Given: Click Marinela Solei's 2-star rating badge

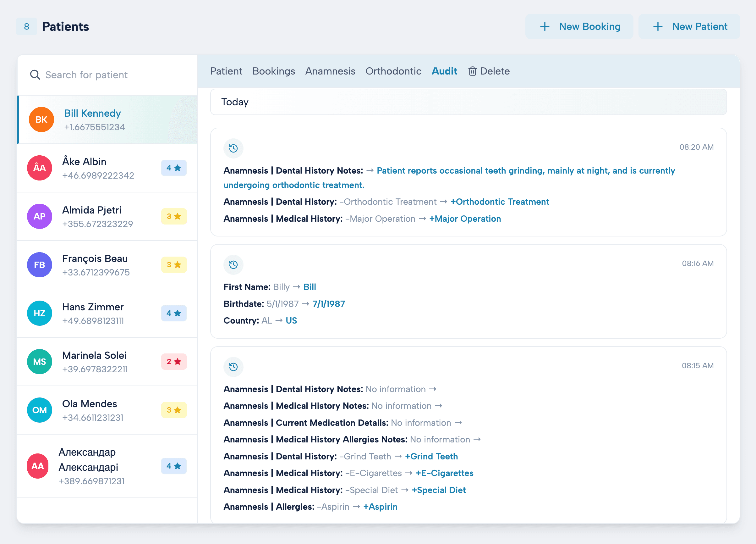Looking at the screenshot, I should [174, 362].
